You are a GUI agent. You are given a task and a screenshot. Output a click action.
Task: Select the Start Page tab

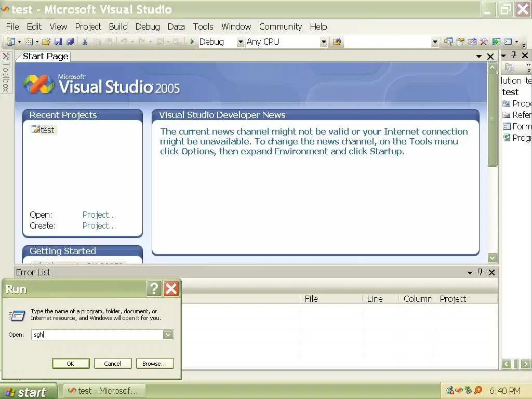coord(45,56)
